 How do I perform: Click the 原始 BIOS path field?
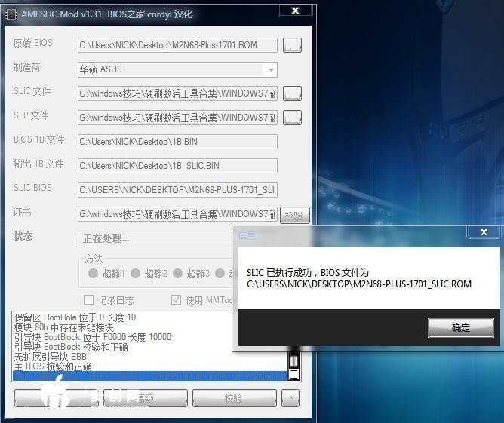point(177,45)
